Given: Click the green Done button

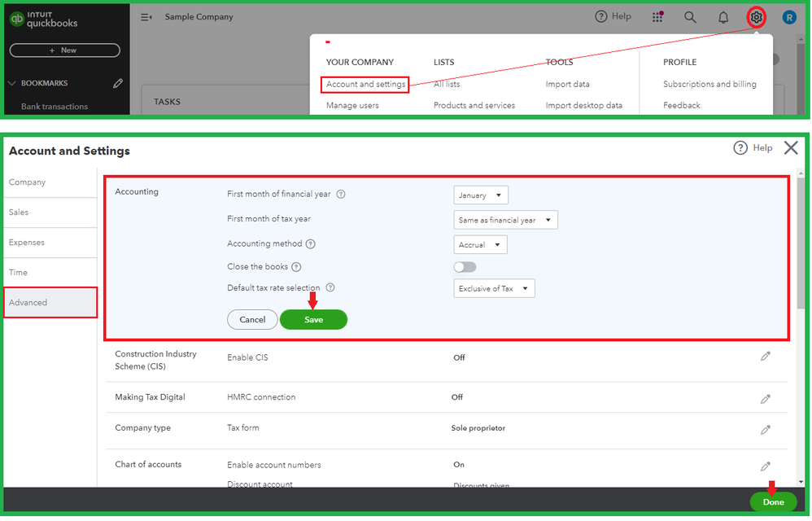Looking at the screenshot, I should point(773,501).
